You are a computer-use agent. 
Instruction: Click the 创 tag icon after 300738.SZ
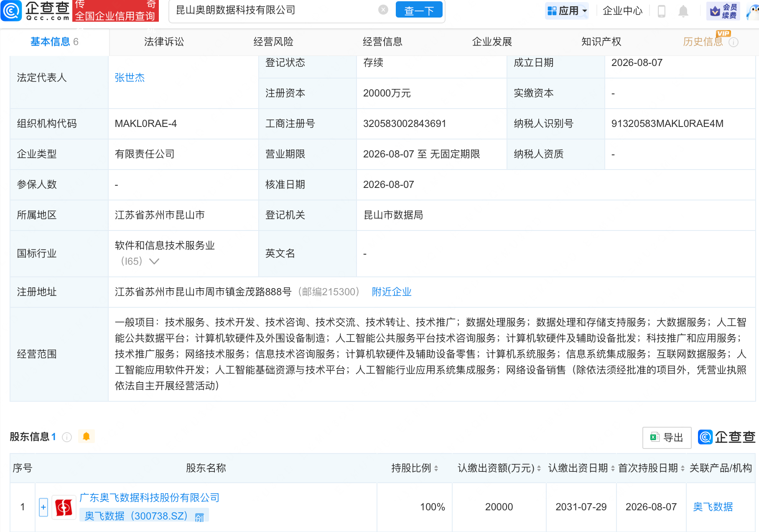199,517
